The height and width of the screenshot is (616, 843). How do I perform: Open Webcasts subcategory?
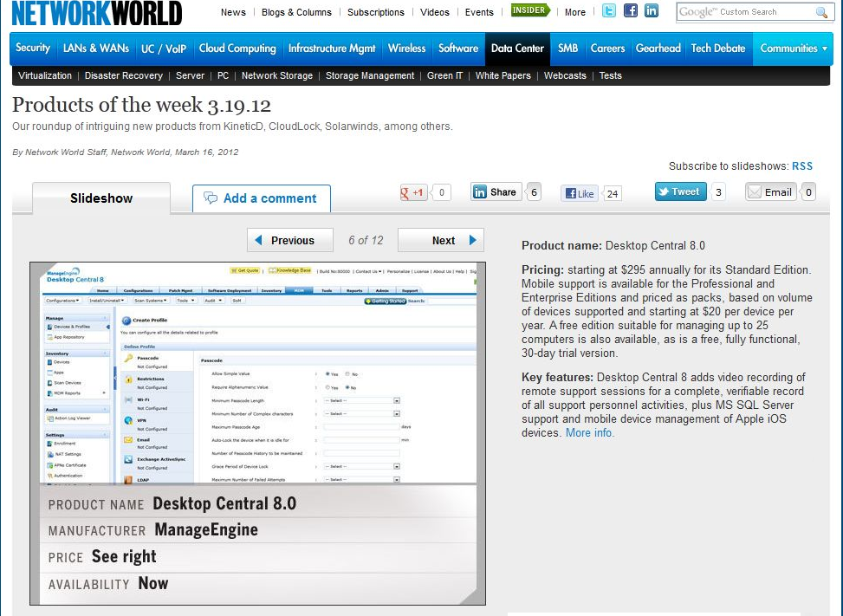click(x=565, y=75)
